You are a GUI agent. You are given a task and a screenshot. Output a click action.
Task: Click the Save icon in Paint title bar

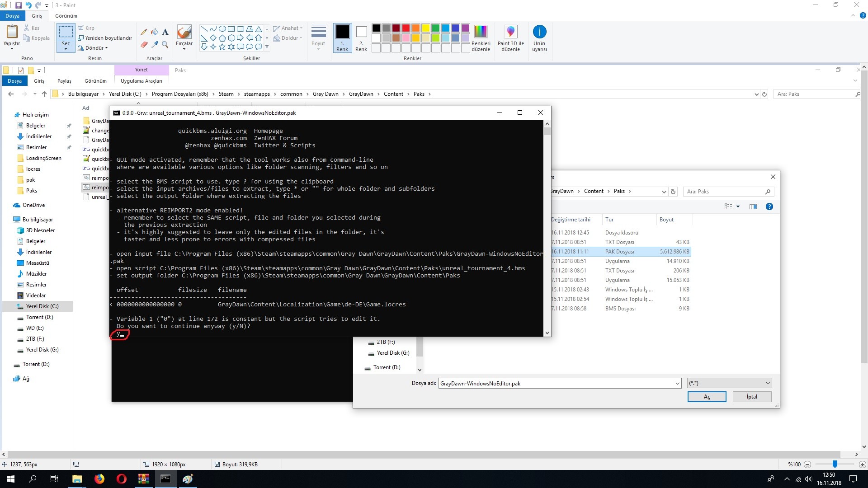[19, 5]
